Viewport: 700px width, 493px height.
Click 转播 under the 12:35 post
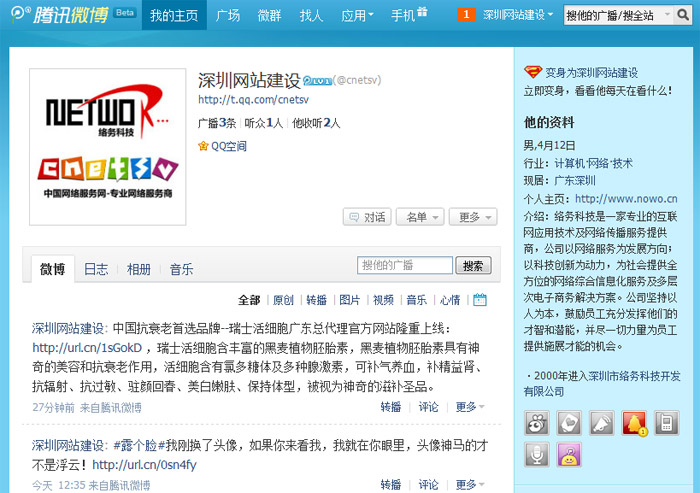391,485
